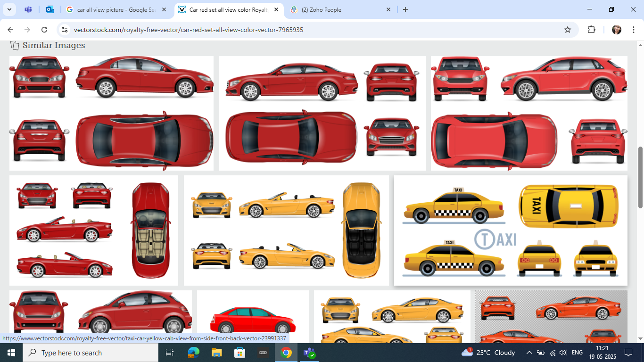The height and width of the screenshot is (362, 644).
Task: Go back to the previous page
Action: [x=10, y=30]
